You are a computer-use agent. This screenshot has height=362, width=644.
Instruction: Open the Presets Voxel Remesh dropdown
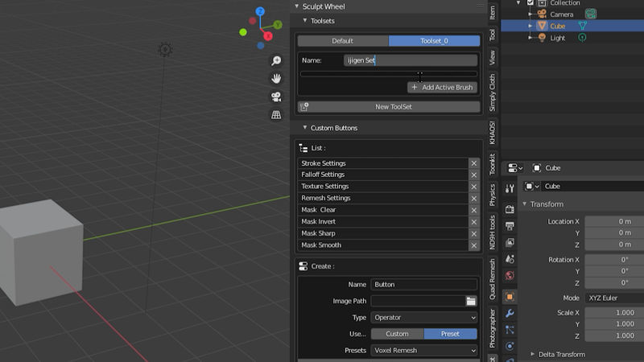pos(424,350)
